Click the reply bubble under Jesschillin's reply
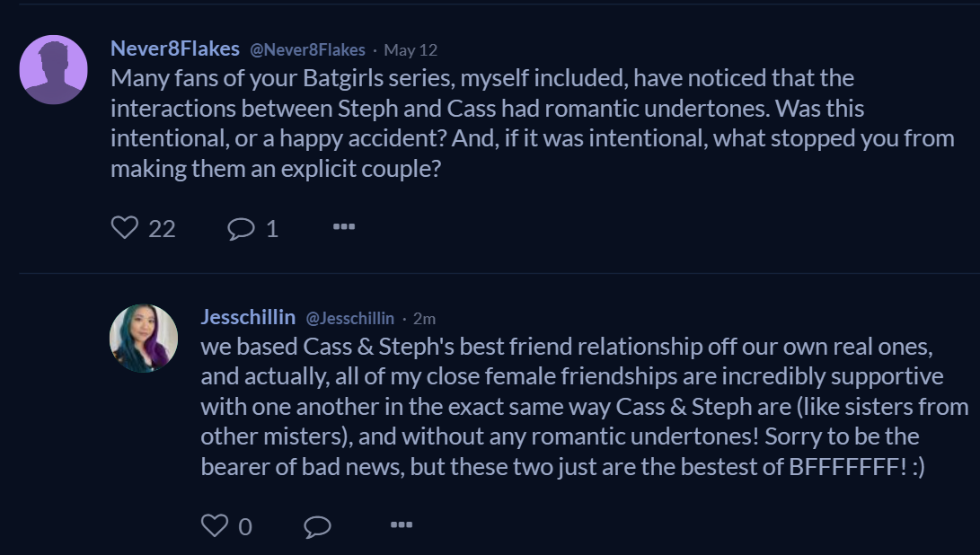This screenshot has height=555, width=980. [317, 525]
